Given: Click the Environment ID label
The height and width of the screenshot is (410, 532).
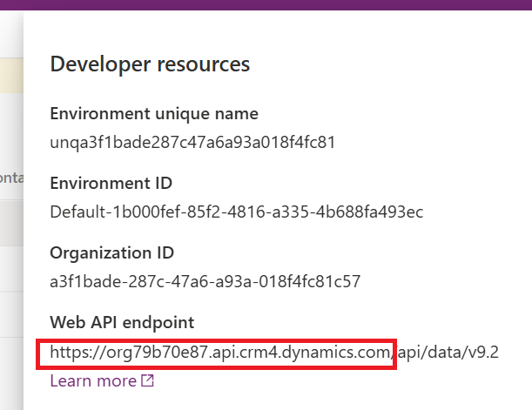Looking at the screenshot, I should click(x=111, y=184).
